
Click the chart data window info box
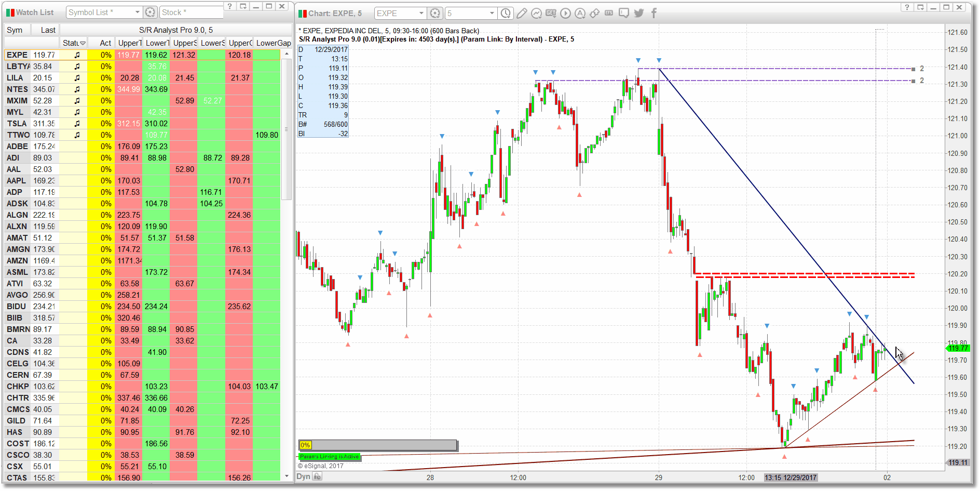click(323, 91)
